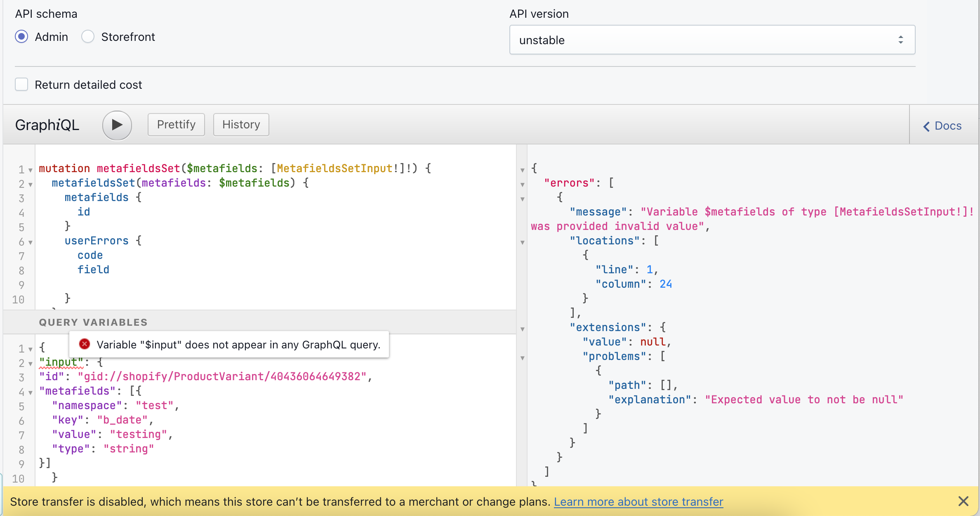Click the Prettify button

point(176,125)
